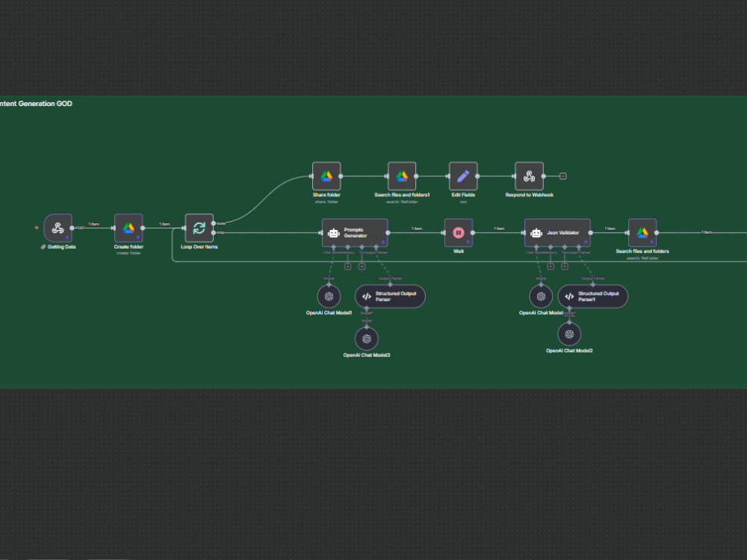This screenshot has height=560, width=747.
Task: Click the done output of Loop Over Items
Action: click(x=214, y=223)
